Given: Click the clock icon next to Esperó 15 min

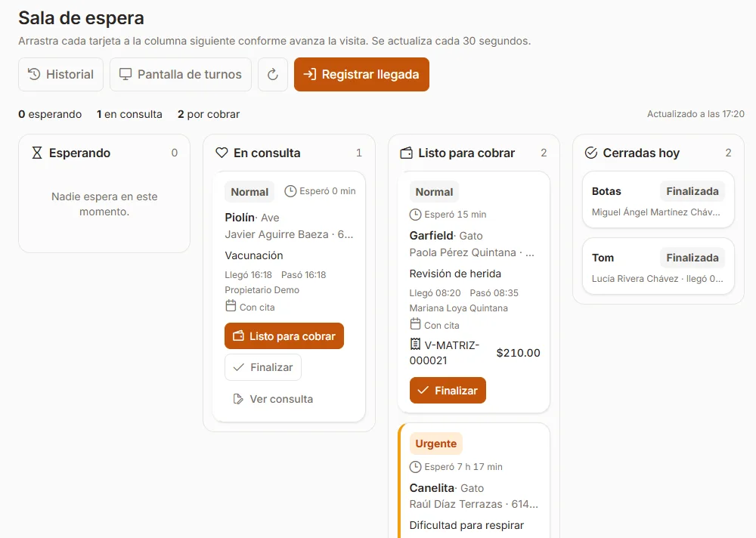Looking at the screenshot, I should click(x=415, y=215).
